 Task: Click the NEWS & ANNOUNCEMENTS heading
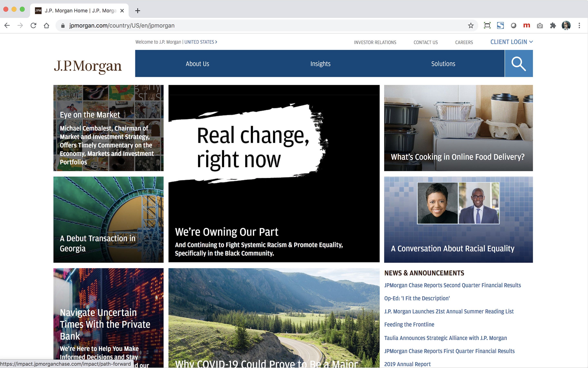424,273
